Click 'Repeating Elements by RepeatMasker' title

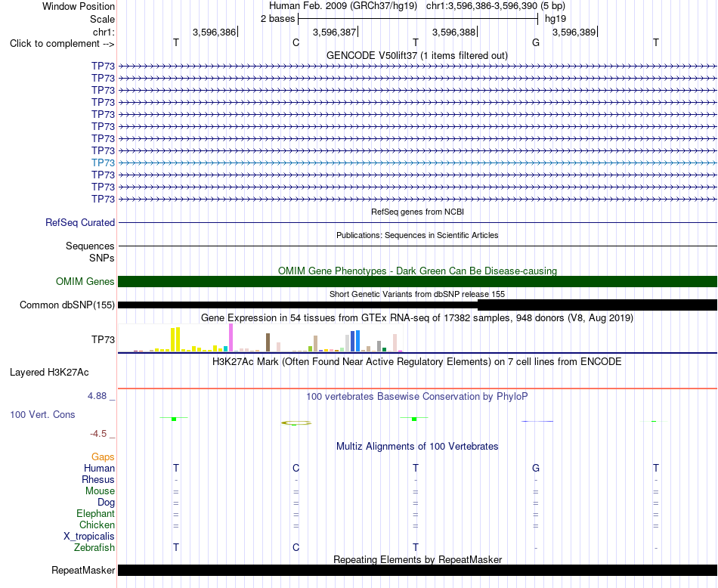point(417,559)
